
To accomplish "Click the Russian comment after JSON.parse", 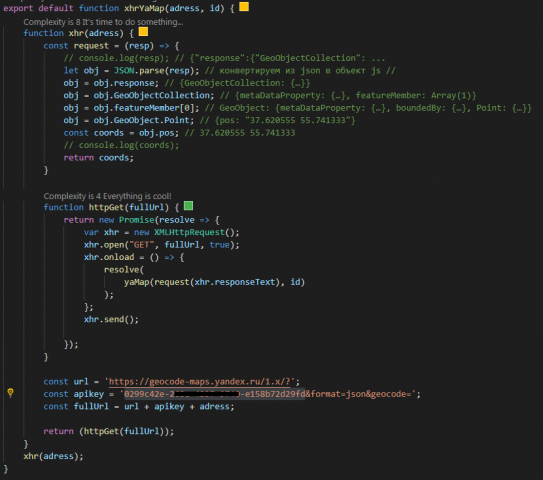I will (x=300, y=71).
